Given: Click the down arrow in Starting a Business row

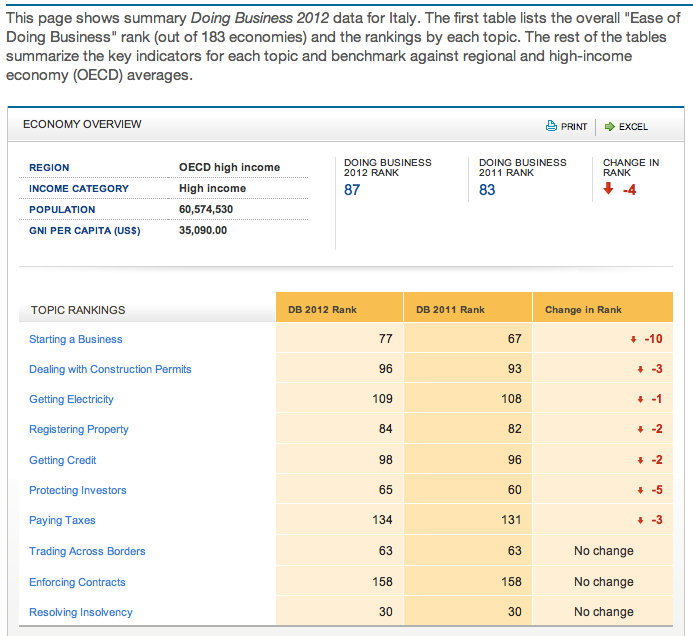Looking at the screenshot, I should 633,339.
